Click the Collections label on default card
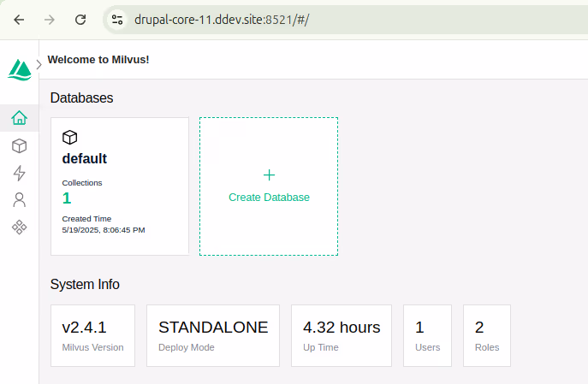 [x=82, y=183]
